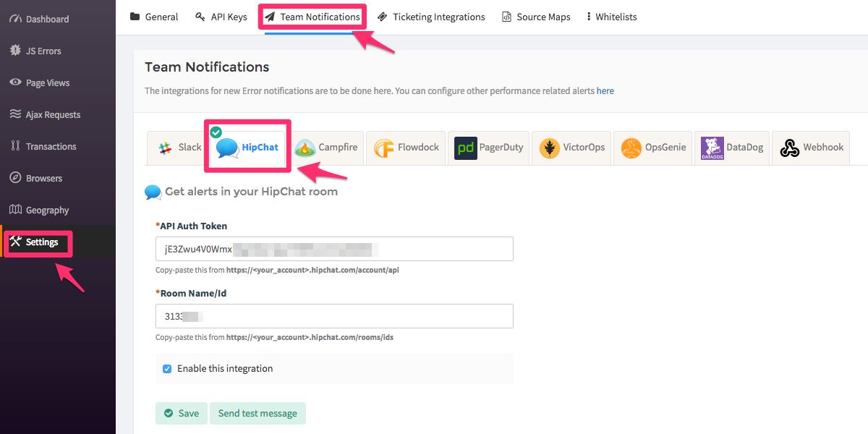The width and height of the screenshot is (868, 434).
Task: Select the DataDog integration tab
Action: pyautogui.click(x=732, y=148)
